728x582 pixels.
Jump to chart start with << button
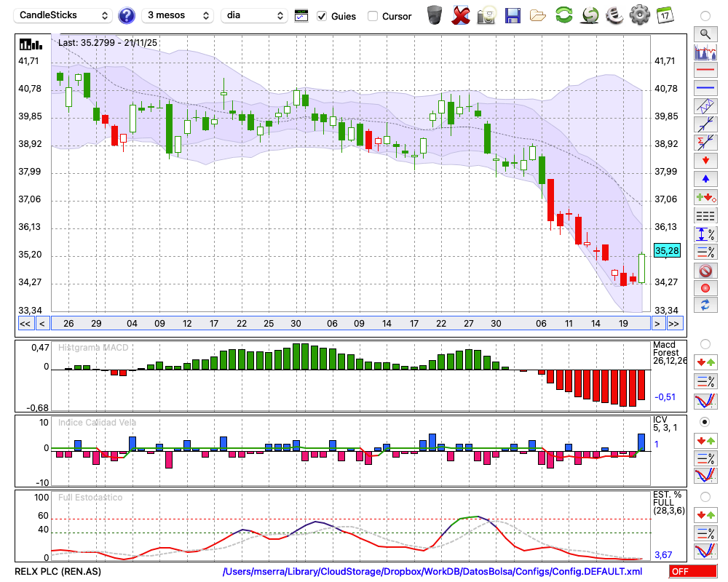pyautogui.click(x=25, y=324)
